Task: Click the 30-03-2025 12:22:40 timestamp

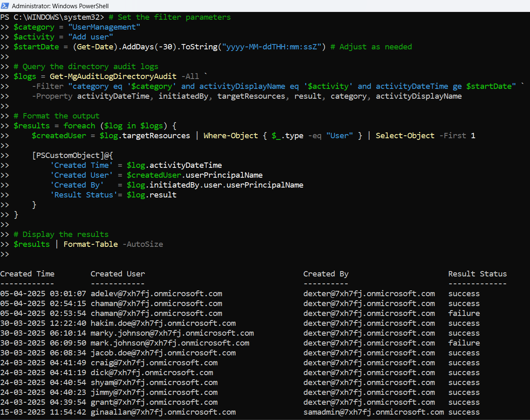Action: click(x=43, y=323)
